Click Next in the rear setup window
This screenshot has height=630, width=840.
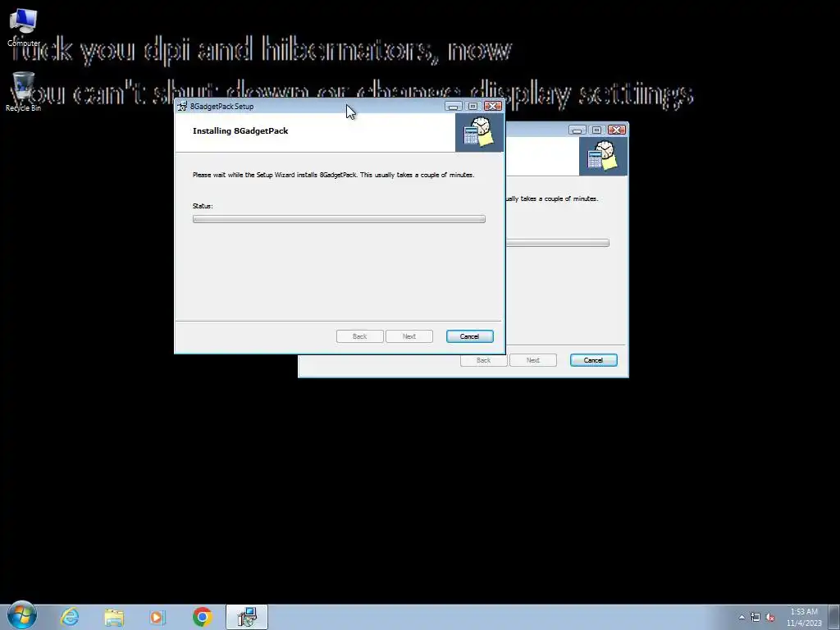point(533,360)
